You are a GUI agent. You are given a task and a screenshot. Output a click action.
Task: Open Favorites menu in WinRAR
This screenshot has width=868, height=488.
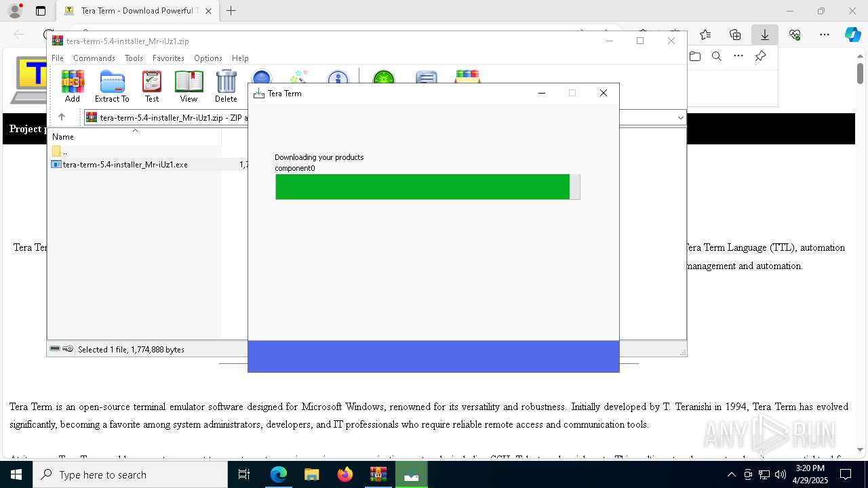coord(168,58)
